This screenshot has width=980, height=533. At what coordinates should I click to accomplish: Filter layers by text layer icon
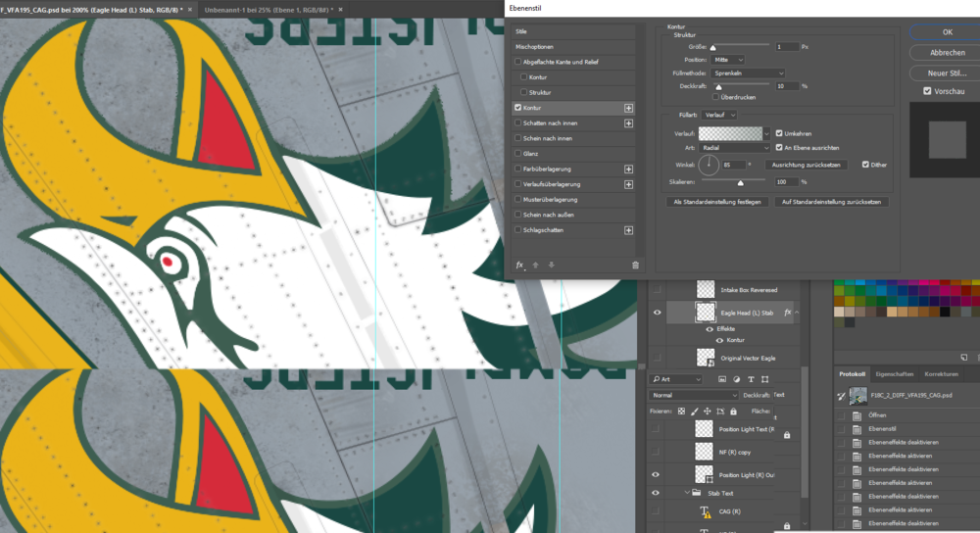(x=751, y=379)
